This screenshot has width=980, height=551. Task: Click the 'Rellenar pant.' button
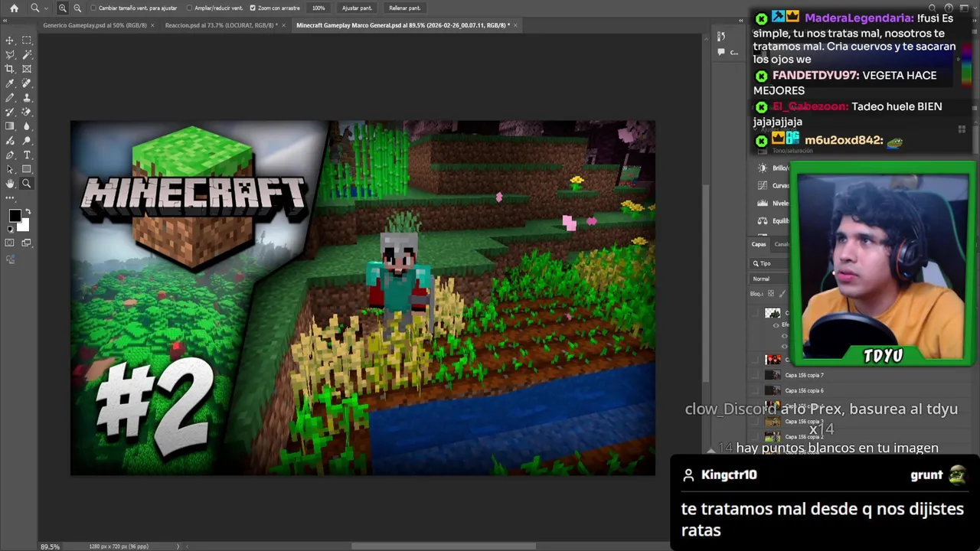click(x=404, y=8)
